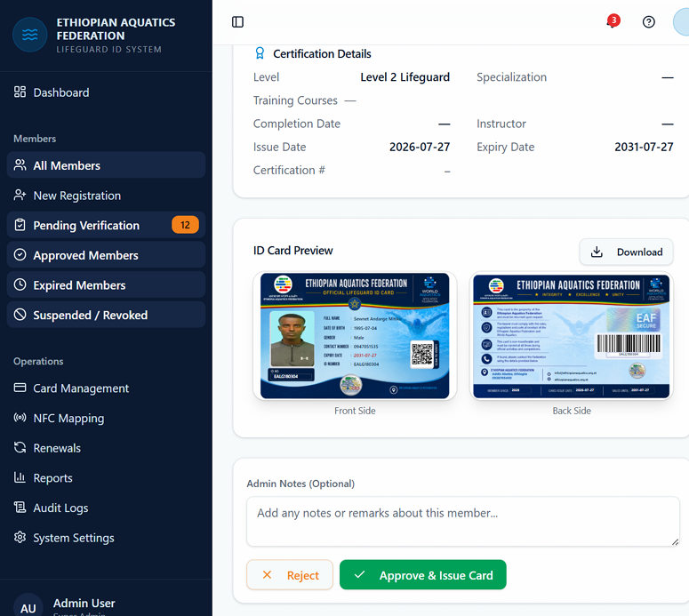The height and width of the screenshot is (616, 689).
Task: Click the X icon on the Reject button
Action: (x=267, y=575)
